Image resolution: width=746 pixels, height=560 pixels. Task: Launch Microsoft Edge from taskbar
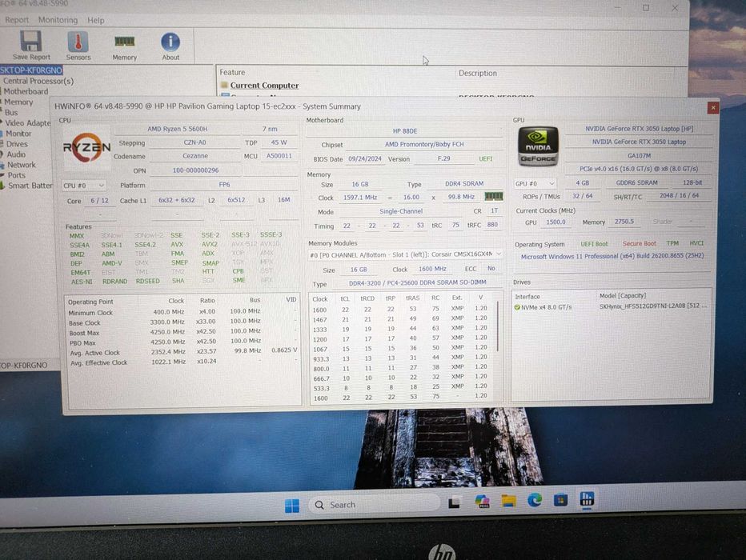point(535,500)
